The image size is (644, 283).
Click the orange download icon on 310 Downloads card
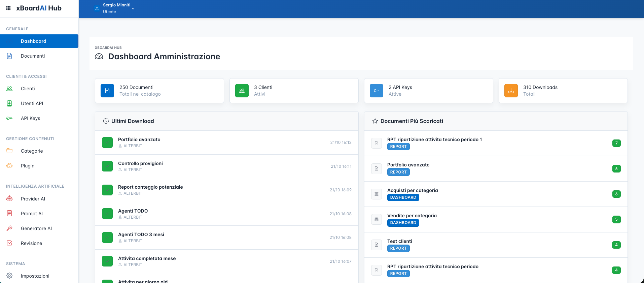coord(511,91)
